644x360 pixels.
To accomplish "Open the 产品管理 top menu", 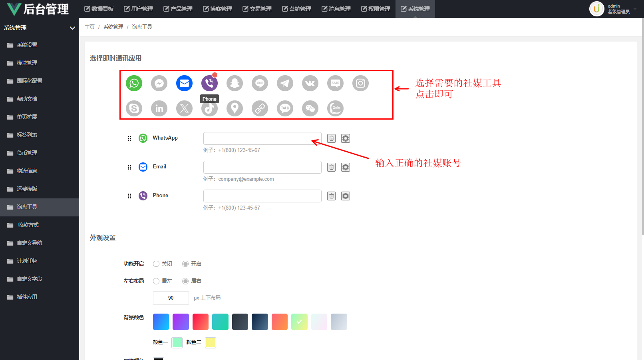I will point(178,9).
